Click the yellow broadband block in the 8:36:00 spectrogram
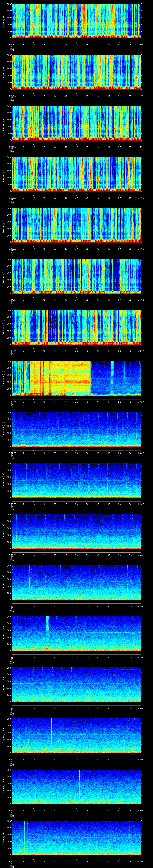153x868 pixels. coord(61,378)
